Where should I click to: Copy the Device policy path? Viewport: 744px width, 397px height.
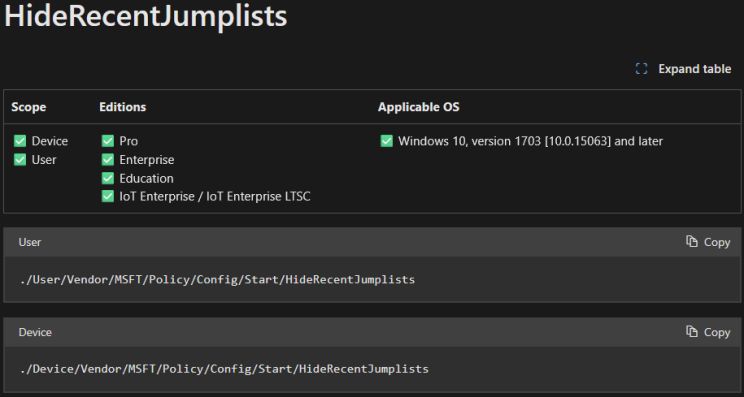point(708,332)
